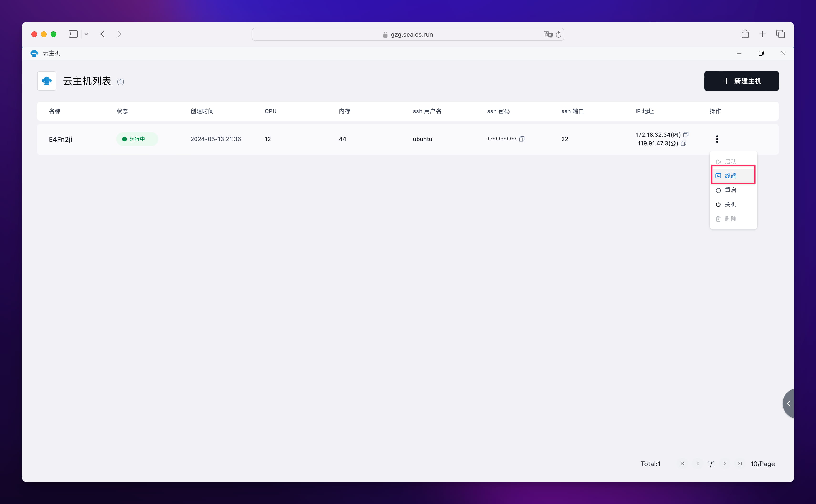Screen dimensions: 816x504
Task: Copy the public IP 119.91.47.3
Action: pyautogui.click(x=683, y=143)
